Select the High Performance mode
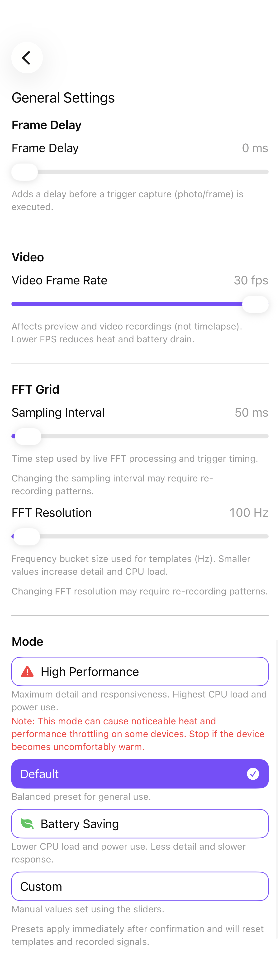This screenshot has height=980, width=280. click(140, 671)
